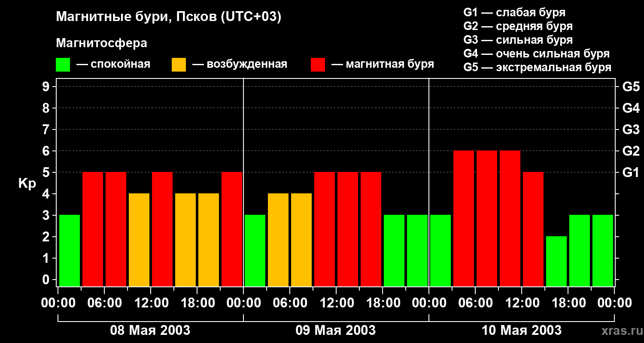This screenshot has width=644, height=343.
Task: Click the '10 Мая 2003' date label
Action: (522, 330)
